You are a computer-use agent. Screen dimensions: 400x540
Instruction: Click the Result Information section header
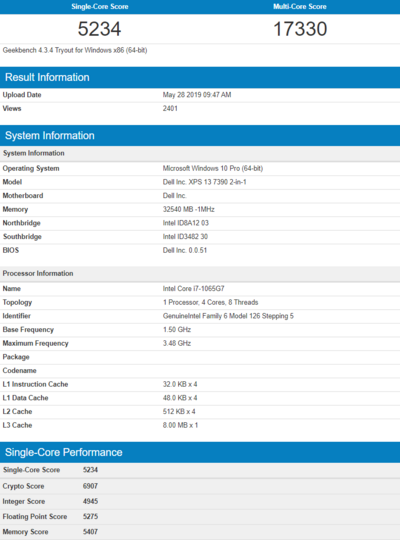point(200,77)
